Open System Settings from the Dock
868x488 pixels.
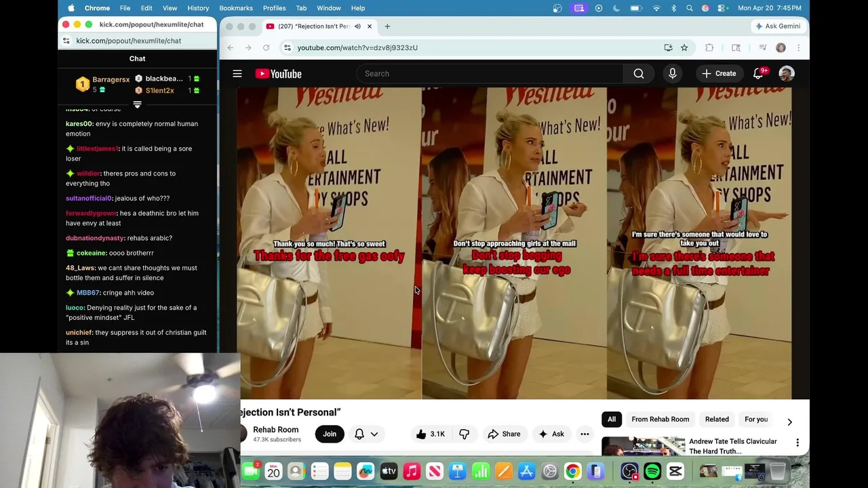[x=550, y=471]
